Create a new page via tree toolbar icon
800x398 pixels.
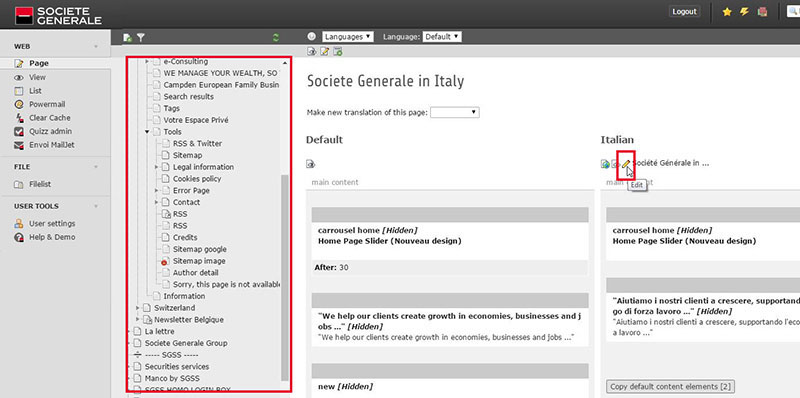click(x=128, y=37)
